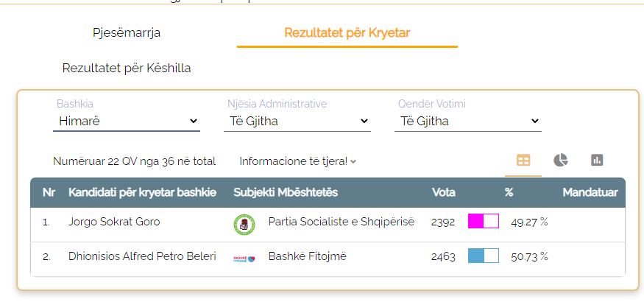
Task: Select candidate Jorgo Sokrat Goro
Action: pos(114,222)
